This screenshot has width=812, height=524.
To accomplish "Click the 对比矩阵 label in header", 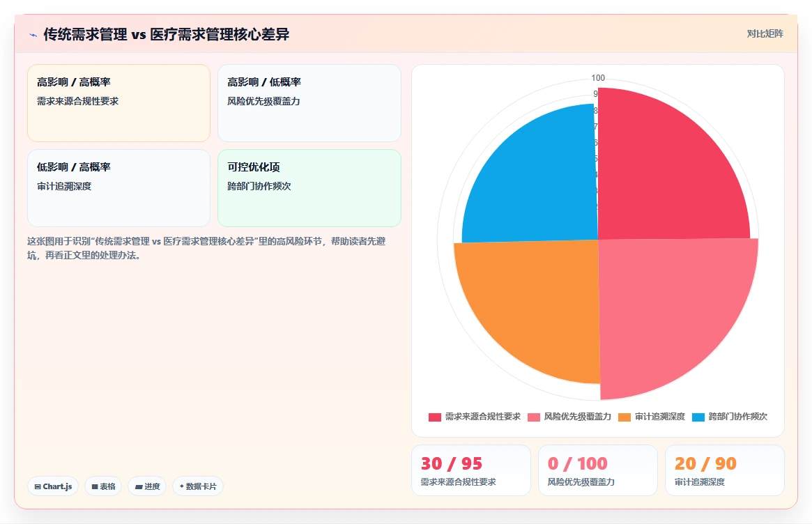I will pyautogui.click(x=765, y=33).
